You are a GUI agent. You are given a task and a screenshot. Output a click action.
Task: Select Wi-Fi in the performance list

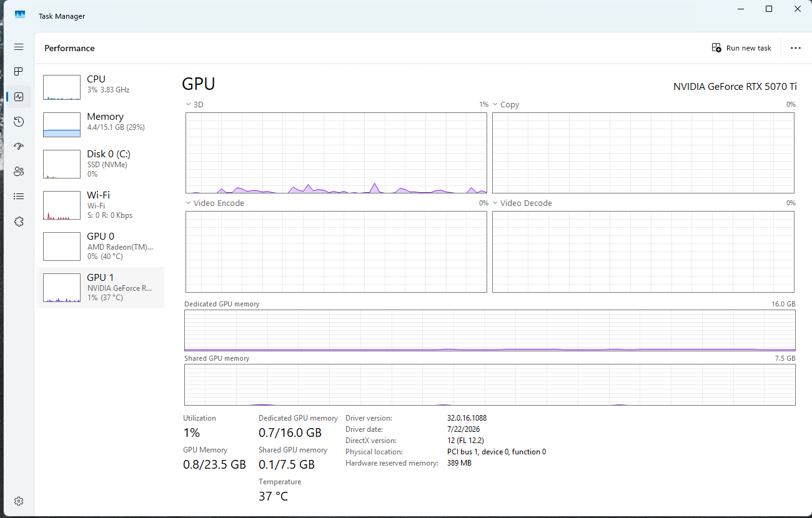point(101,205)
